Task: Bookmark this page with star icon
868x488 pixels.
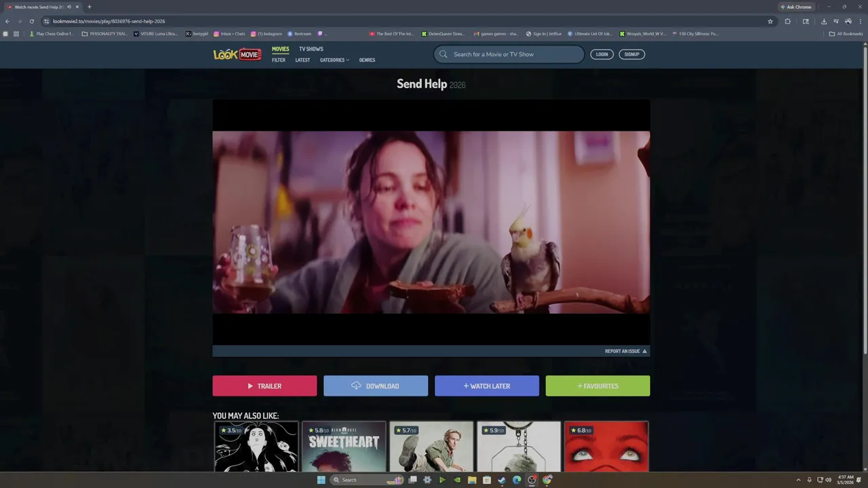Action: tap(770, 21)
